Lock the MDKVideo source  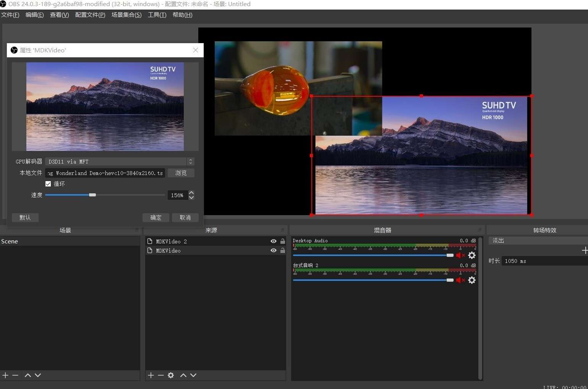(x=283, y=250)
